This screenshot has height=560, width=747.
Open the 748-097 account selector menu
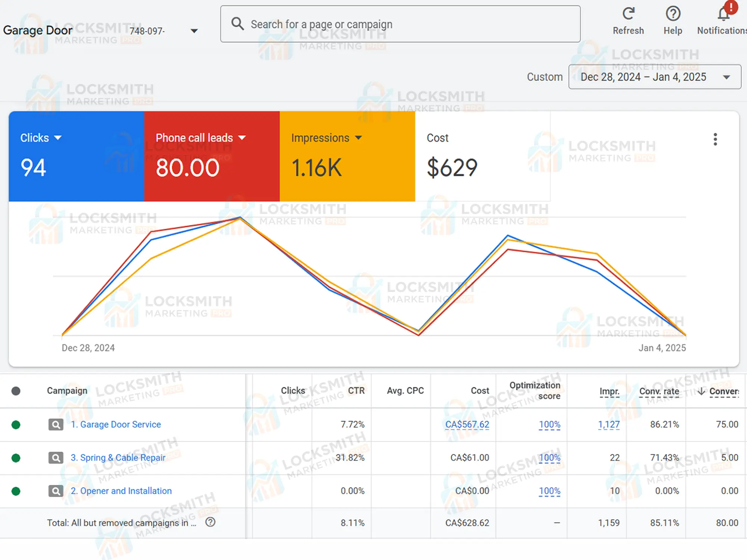tap(194, 31)
